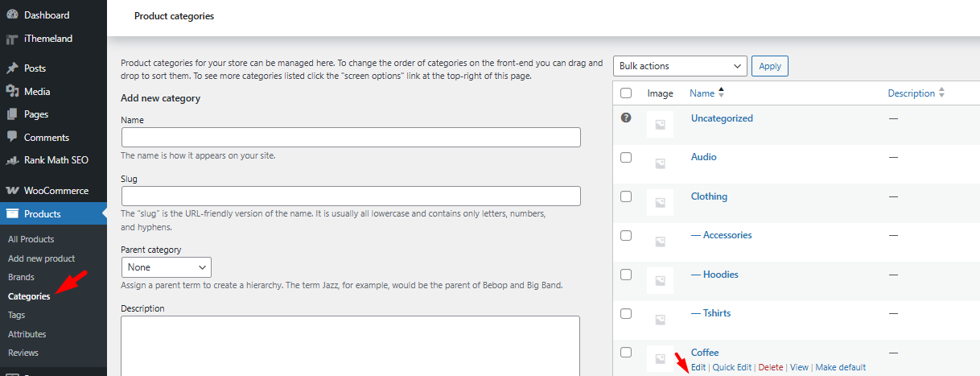980x376 pixels.
Task: Click the new category Name field
Action: point(351,138)
